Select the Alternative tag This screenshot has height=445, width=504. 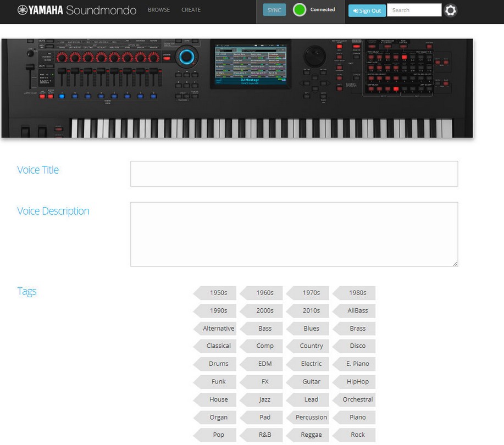pyautogui.click(x=218, y=329)
